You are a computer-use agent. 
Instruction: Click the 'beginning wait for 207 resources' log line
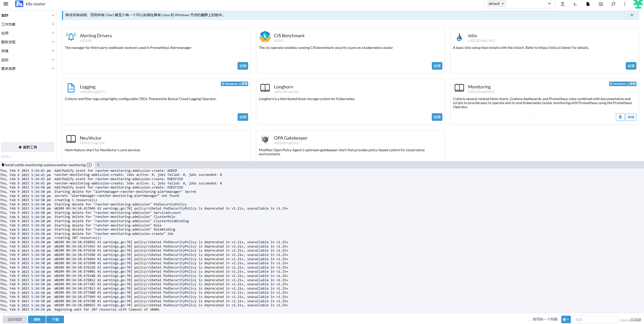107,310
